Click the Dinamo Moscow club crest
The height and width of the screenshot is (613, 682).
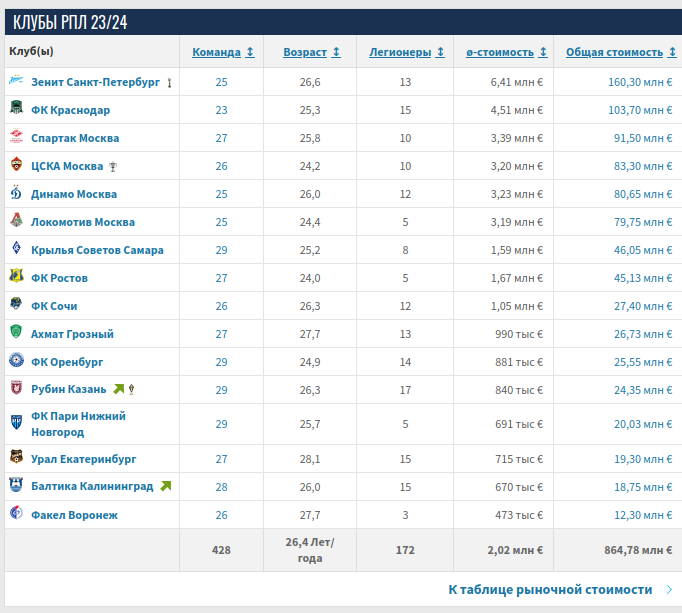[16, 192]
